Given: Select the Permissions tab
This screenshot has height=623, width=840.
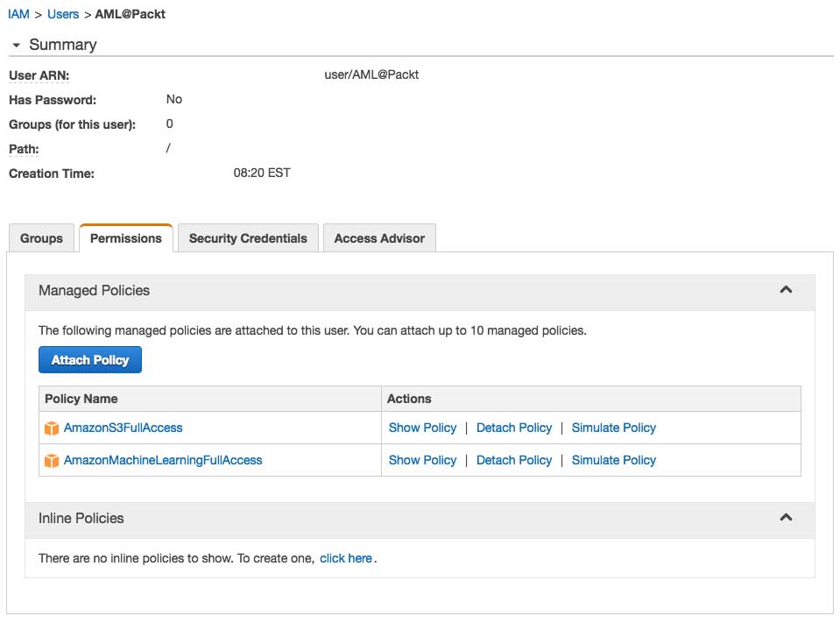Looking at the screenshot, I should click(x=126, y=238).
